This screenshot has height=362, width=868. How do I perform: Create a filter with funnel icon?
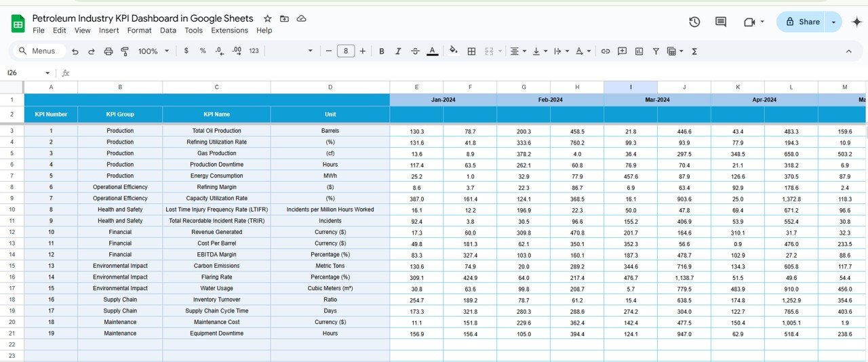point(656,51)
